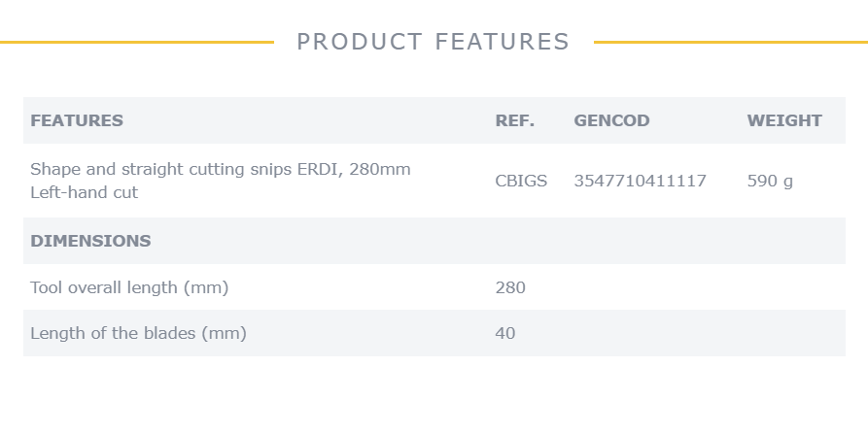Screen dimensions: 868x434
Task: Click the Left-hand cut text line
Action: (x=85, y=192)
